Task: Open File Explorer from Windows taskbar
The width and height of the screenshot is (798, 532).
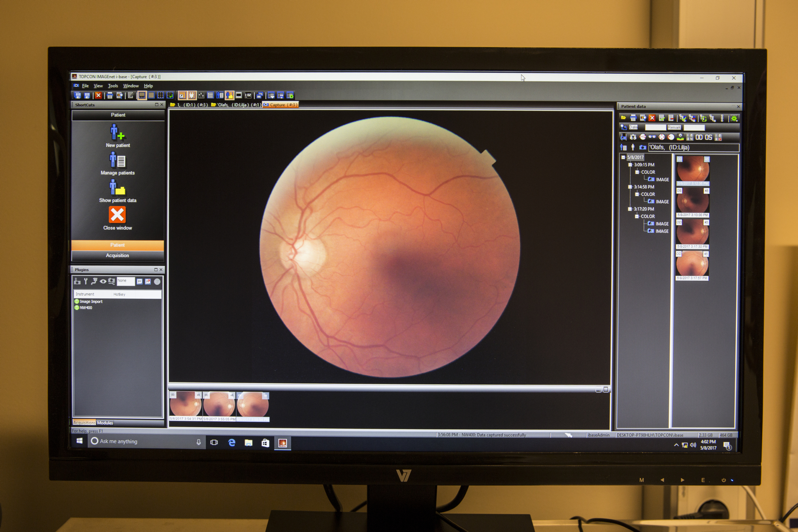Action: [248, 442]
